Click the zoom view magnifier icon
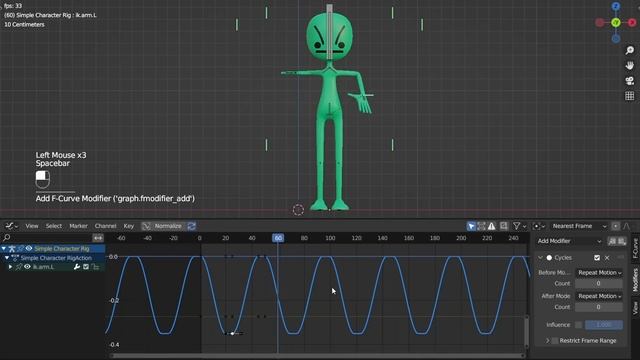This screenshot has height=360, width=640. point(629,50)
